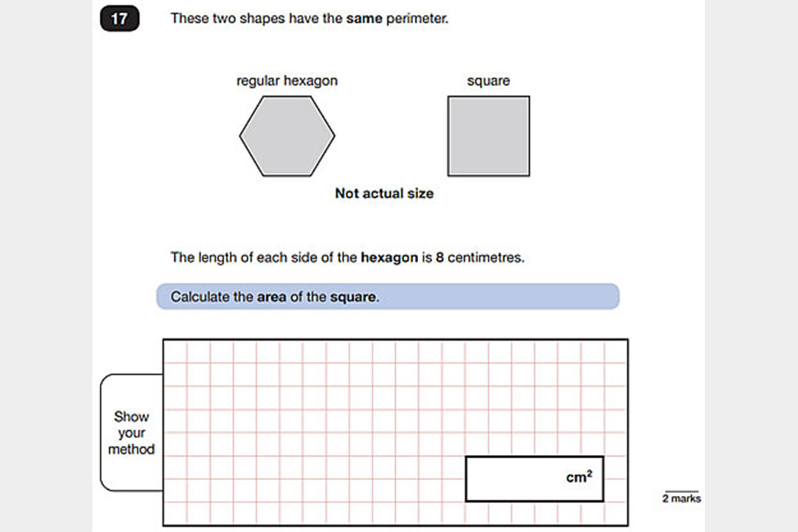Click the 'Not actual size' caption

(x=384, y=194)
